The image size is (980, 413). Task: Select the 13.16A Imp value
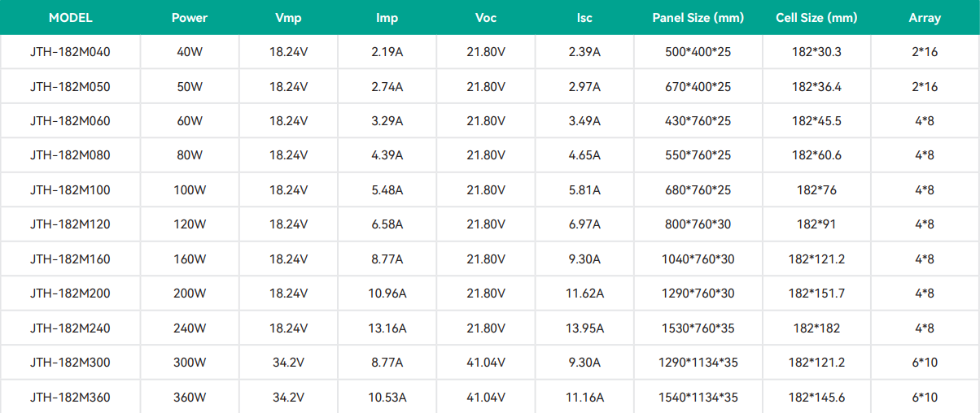point(387,328)
